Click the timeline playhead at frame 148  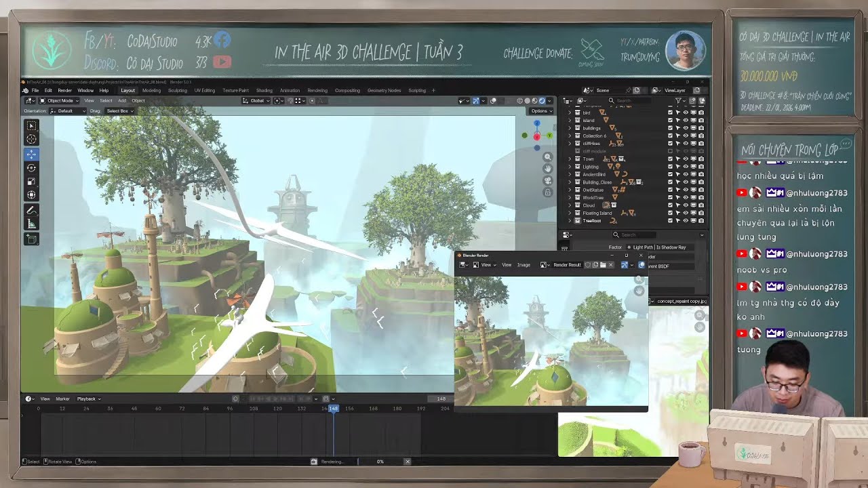pyautogui.click(x=333, y=409)
